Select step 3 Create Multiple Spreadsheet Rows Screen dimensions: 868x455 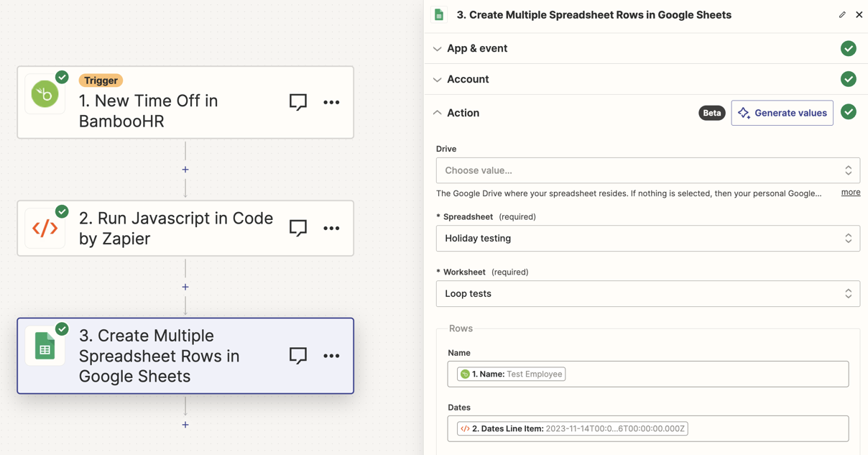click(185, 356)
